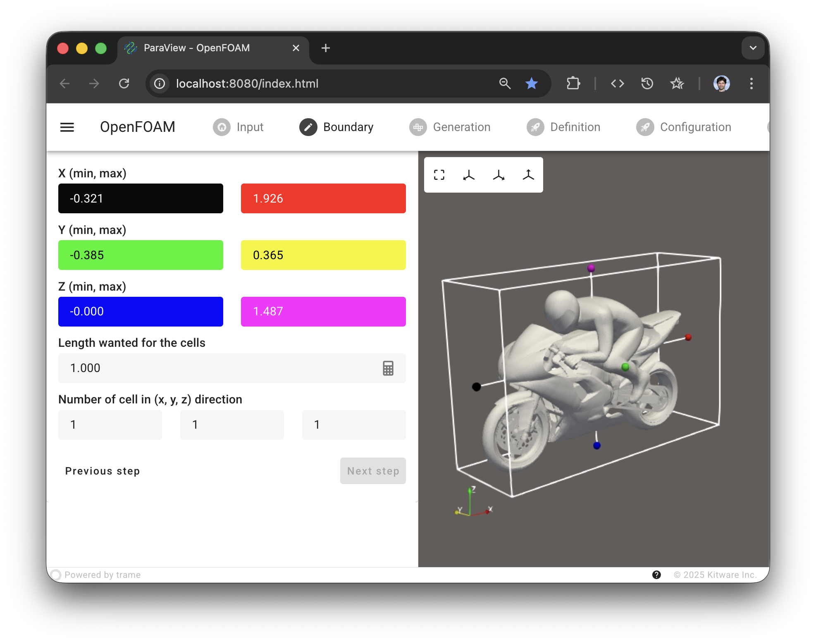The height and width of the screenshot is (644, 816).
Task: Click the OpenFOAM app title
Action: (x=138, y=127)
